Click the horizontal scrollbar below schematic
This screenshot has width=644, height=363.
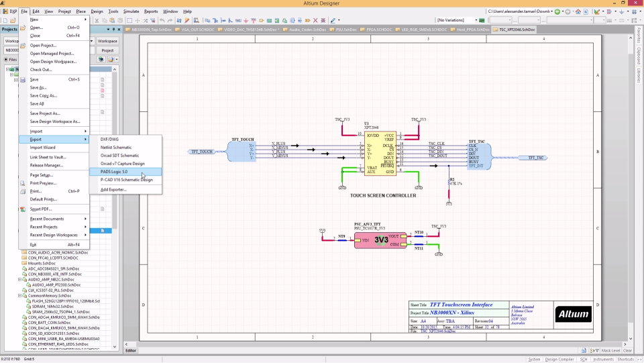coord(376,344)
